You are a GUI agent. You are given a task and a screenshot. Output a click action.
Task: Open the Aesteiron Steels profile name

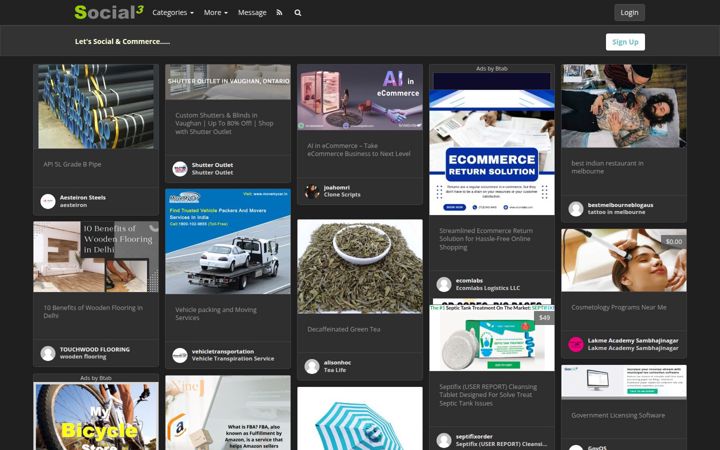(x=83, y=197)
